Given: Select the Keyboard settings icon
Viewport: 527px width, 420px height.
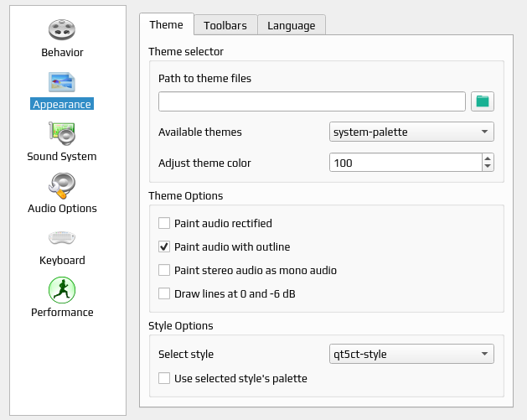Looking at the screenshot, I should point(62,238).
